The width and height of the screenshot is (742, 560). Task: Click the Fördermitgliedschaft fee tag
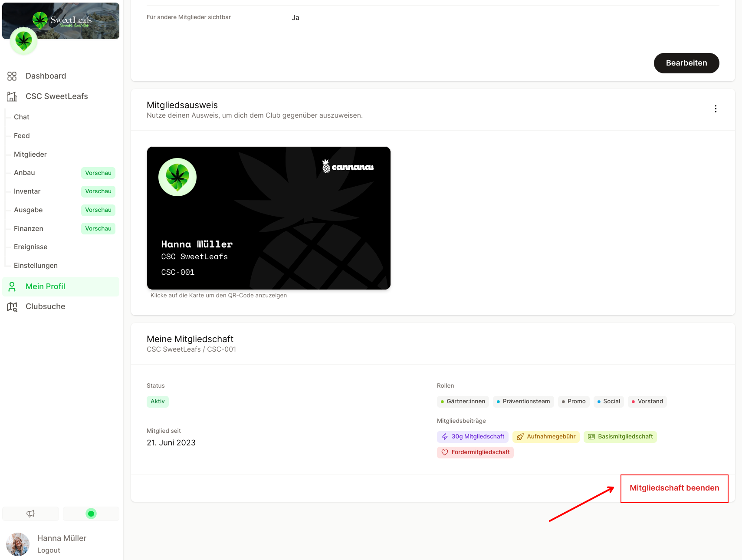pyautogui.click(x=475, y=452)
